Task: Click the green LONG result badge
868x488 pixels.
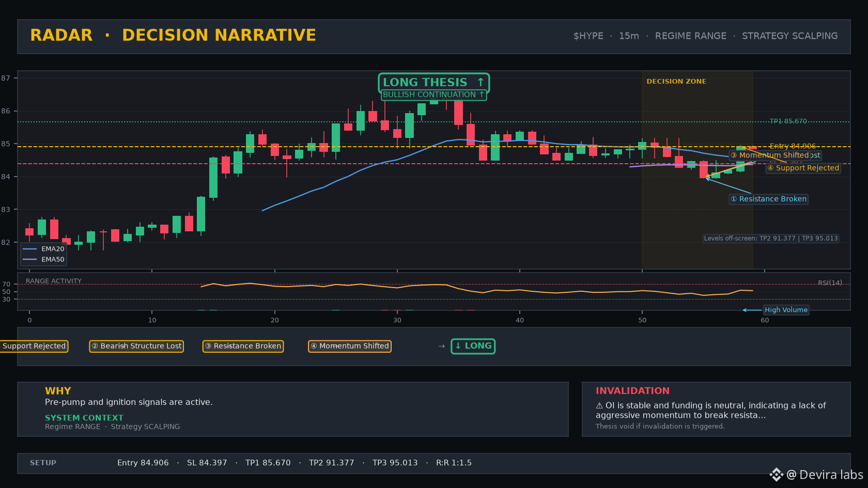Action: [473, 346]
